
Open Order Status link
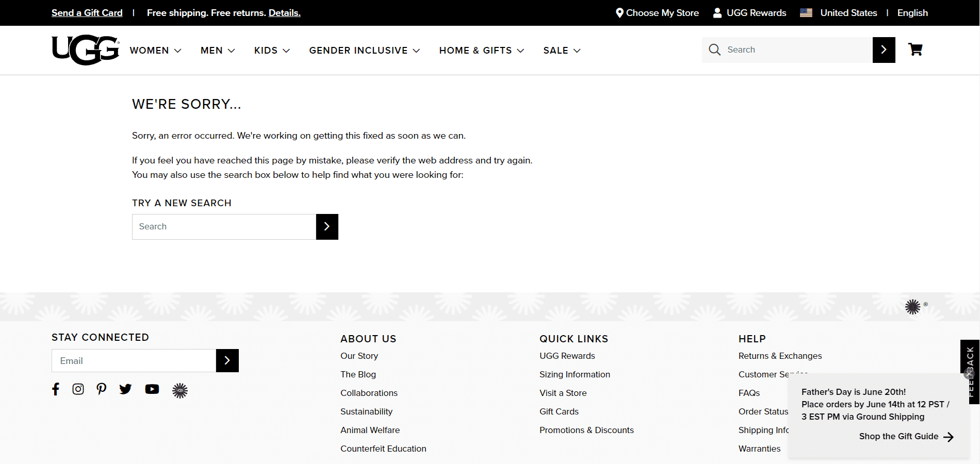763,411
